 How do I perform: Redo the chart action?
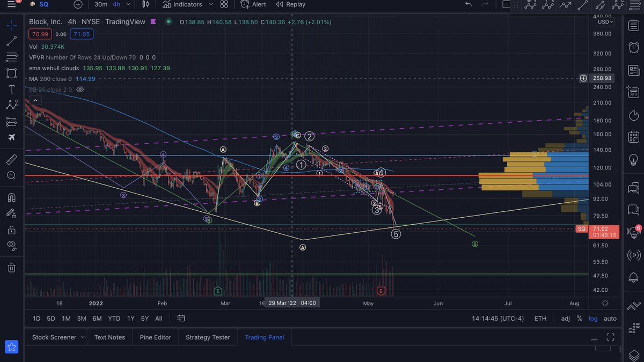click(x=486, y=4)
